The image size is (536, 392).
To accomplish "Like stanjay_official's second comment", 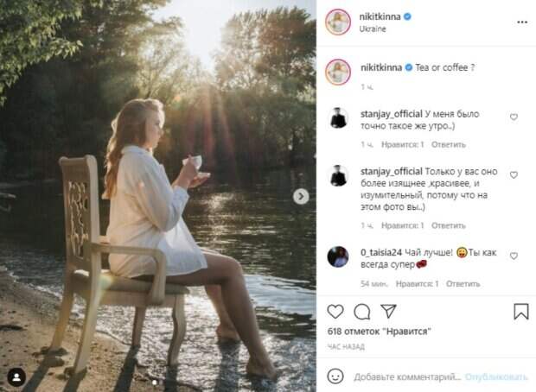I will [x=514, y=175].
